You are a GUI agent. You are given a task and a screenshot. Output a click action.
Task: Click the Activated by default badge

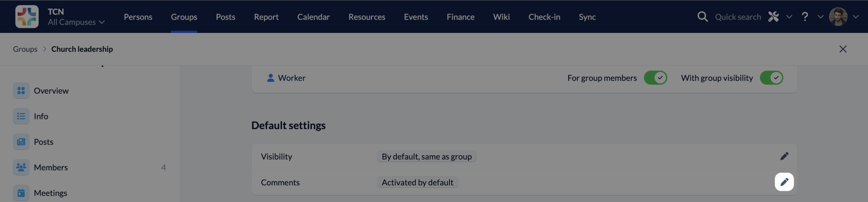(417, 182)
